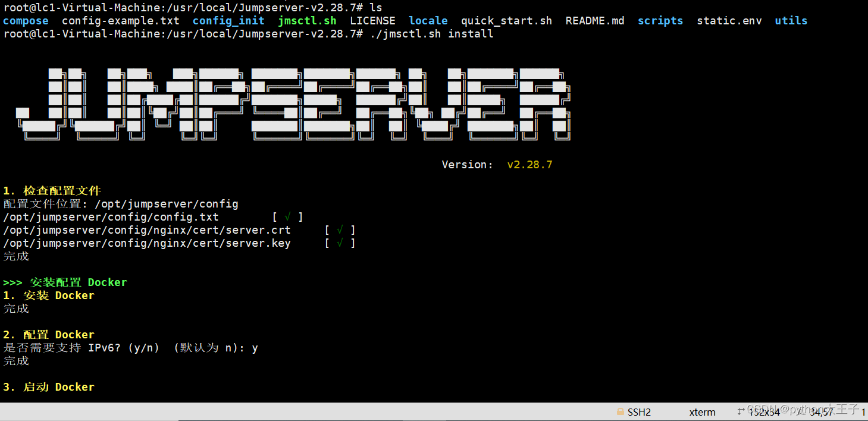Toggle the checkmark for server.key
Screen dimensions: 868x421
click(x=339, y=243)
